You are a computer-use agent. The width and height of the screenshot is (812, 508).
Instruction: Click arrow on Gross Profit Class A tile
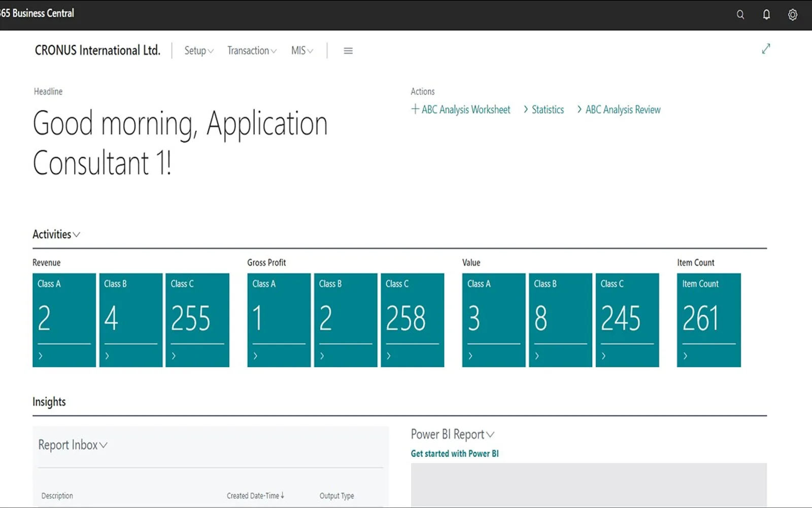[255, 356]
